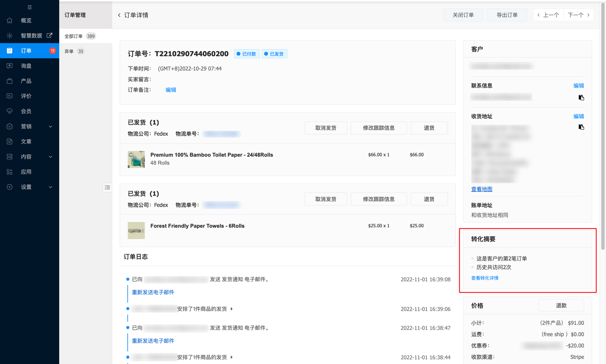The width and height of the screenshot is (606, 364).
Task: Click the back arrow beside 订单详情
Action: [x=119, y=15]
